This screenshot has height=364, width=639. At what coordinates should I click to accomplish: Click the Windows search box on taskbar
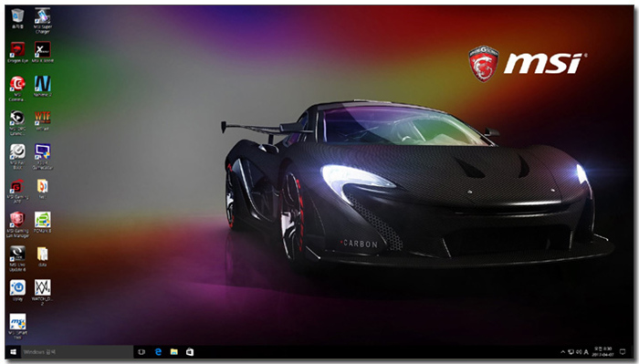[77, 352]
